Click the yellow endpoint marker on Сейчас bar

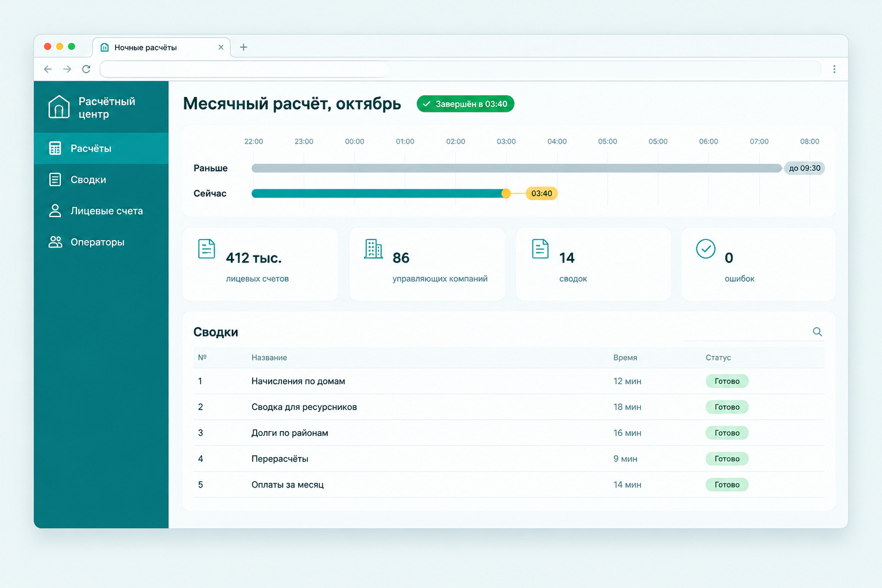point(506,194)
